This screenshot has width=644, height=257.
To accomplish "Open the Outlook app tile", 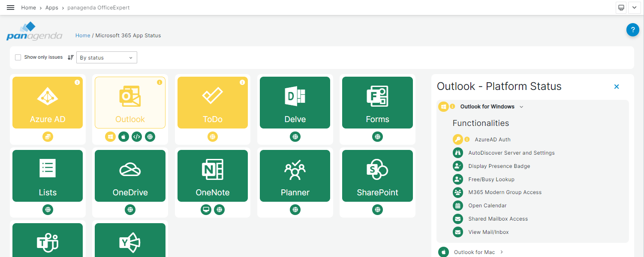I will coord(130,102).
